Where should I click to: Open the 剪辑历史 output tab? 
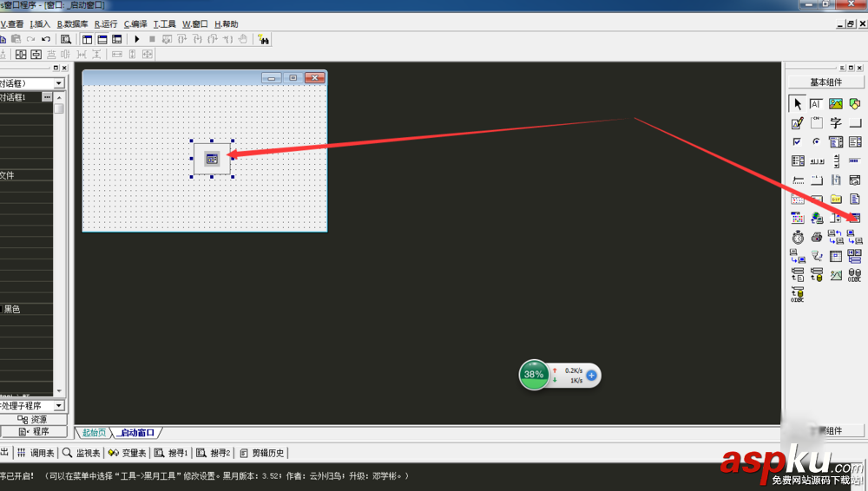click(x=262, y=453)
